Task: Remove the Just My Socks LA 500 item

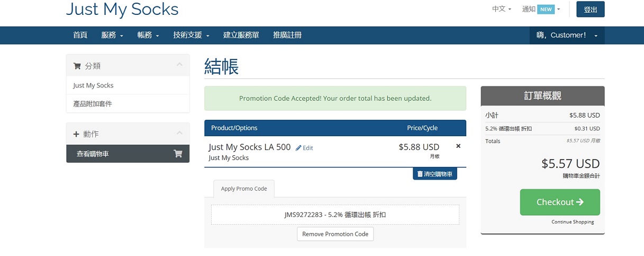Action: click(458, 146)
